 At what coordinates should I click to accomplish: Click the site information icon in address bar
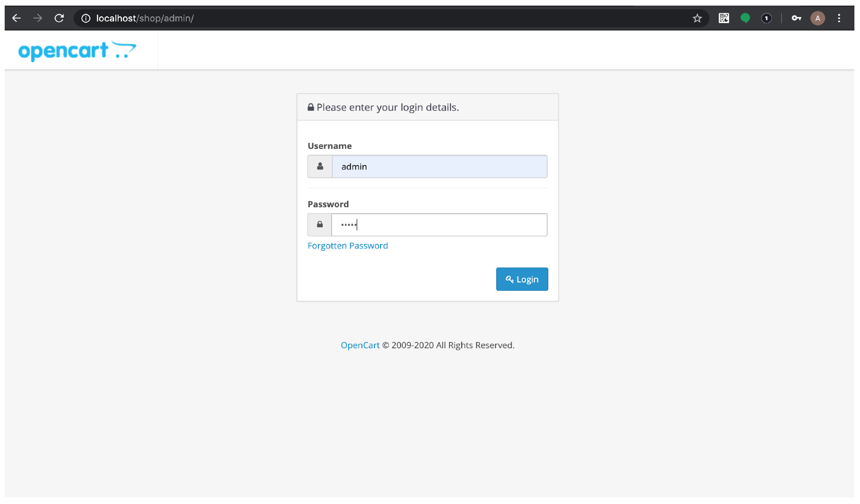point(86,18)
